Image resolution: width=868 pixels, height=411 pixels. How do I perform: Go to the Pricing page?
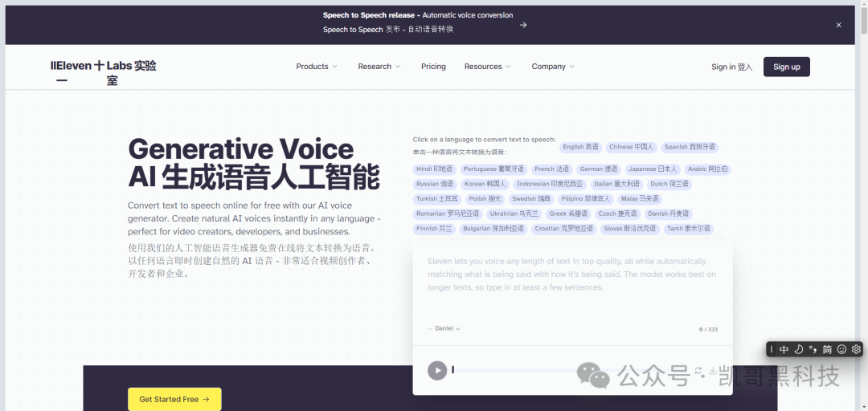[433, 67]
